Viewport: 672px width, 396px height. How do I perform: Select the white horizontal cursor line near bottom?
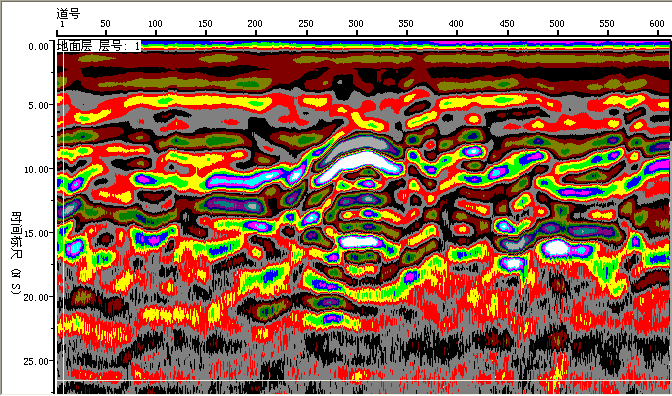pos(363,380)
